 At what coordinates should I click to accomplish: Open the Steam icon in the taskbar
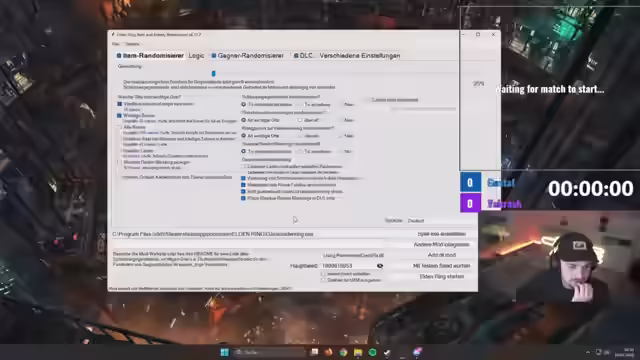click(387, 352)
